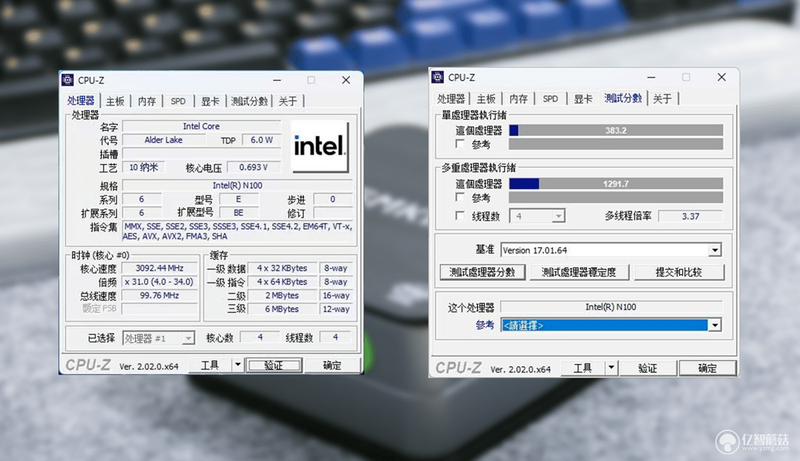Click 一级 数据 cache value 4 x 32 KBytes

click(x=282, y=268)
